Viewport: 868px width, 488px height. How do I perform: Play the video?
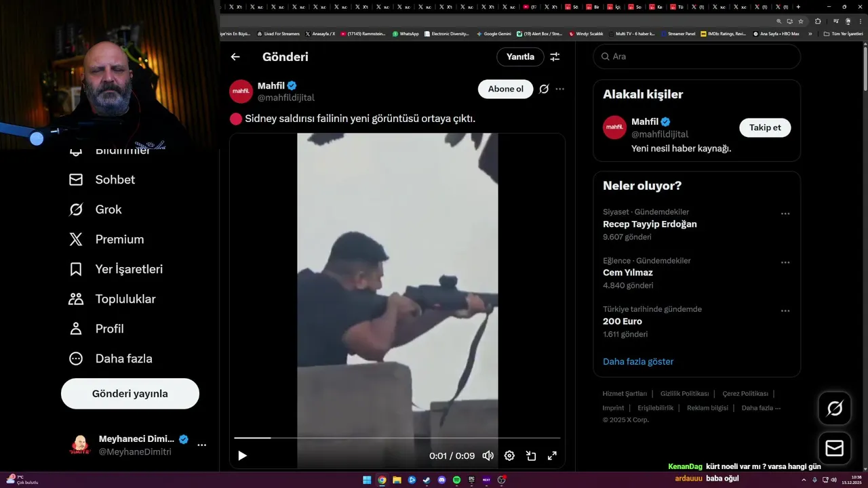(x=242, y=455)
